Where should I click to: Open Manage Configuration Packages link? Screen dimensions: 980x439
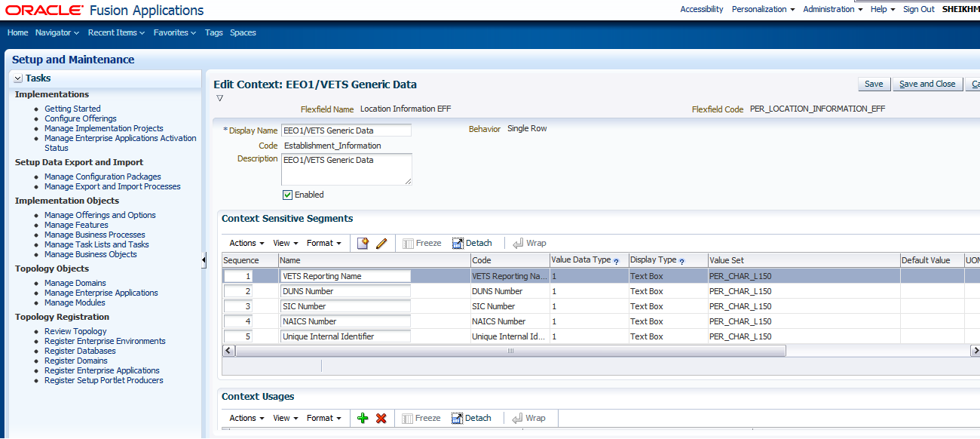point(103,177)
